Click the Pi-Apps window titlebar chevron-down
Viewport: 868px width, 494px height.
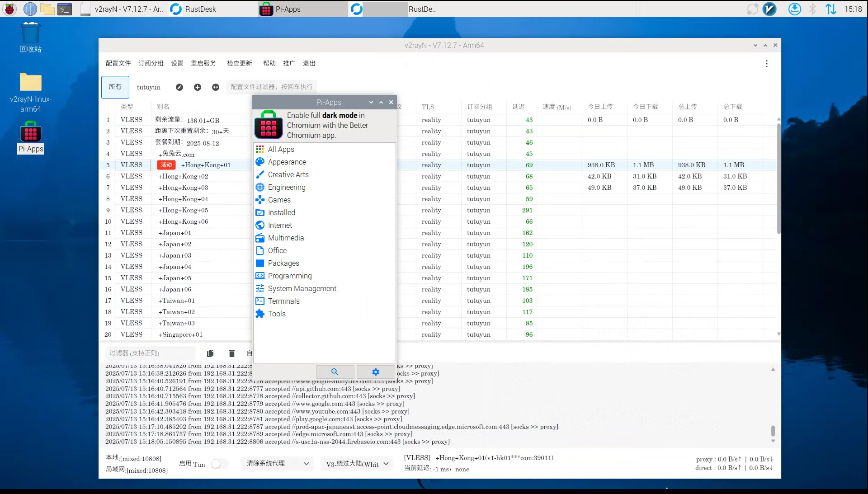click(371, 103)
